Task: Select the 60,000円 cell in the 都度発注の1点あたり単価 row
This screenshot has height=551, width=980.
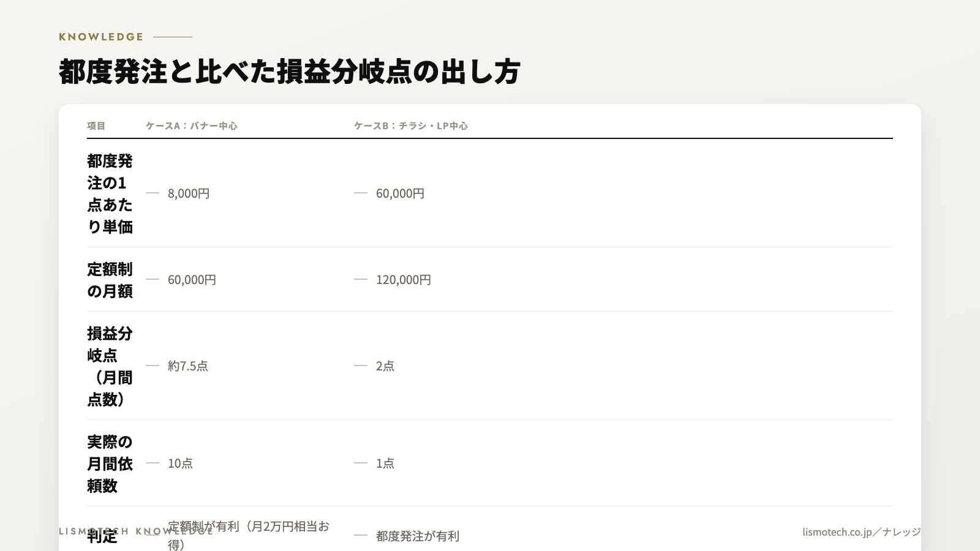Action: pyautogui.click(x=400, y=193)
